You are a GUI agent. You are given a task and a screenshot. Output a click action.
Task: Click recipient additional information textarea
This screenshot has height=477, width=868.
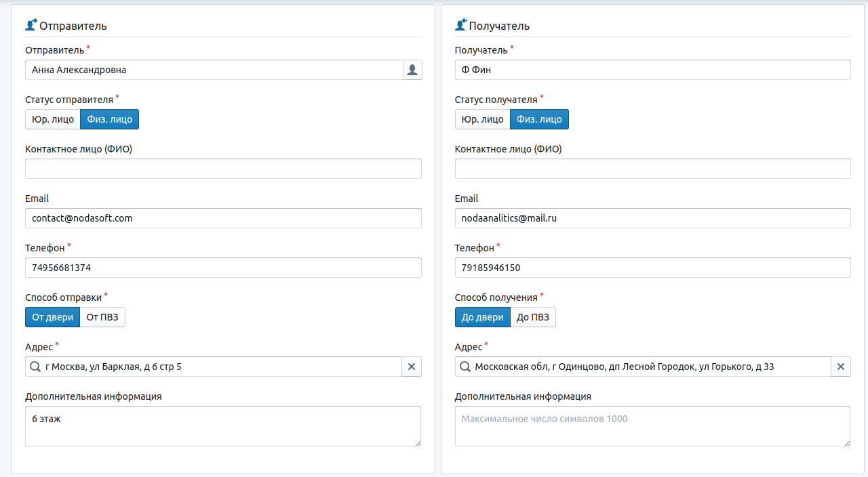click(x=652, y=426)
